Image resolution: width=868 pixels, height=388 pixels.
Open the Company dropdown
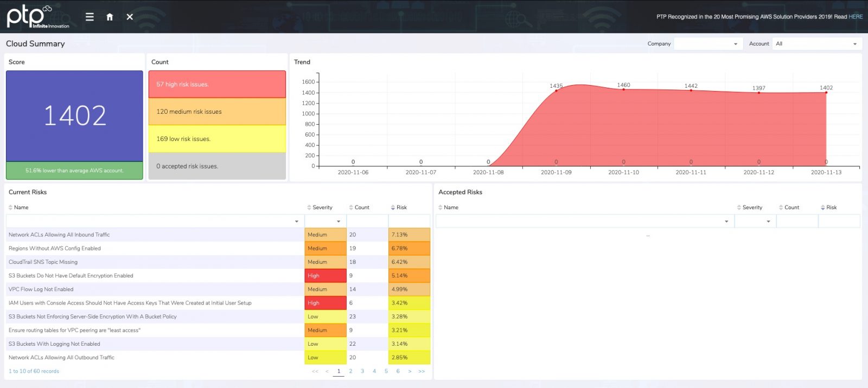[707, 44]
